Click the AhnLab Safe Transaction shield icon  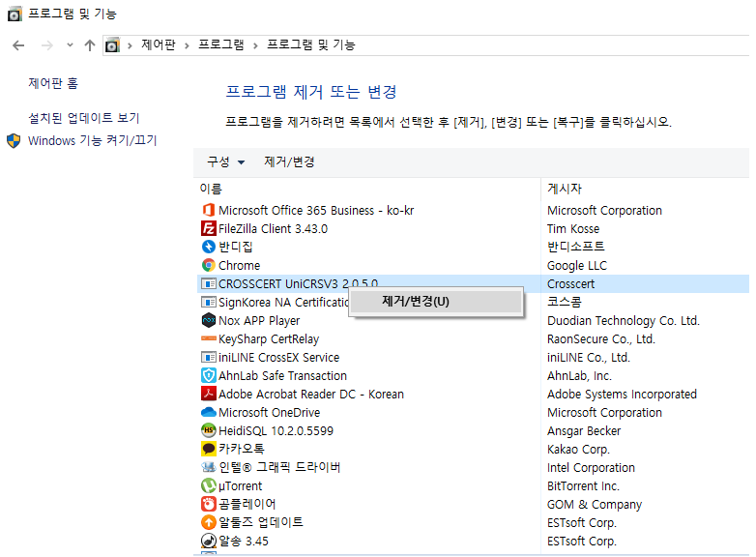208,375
